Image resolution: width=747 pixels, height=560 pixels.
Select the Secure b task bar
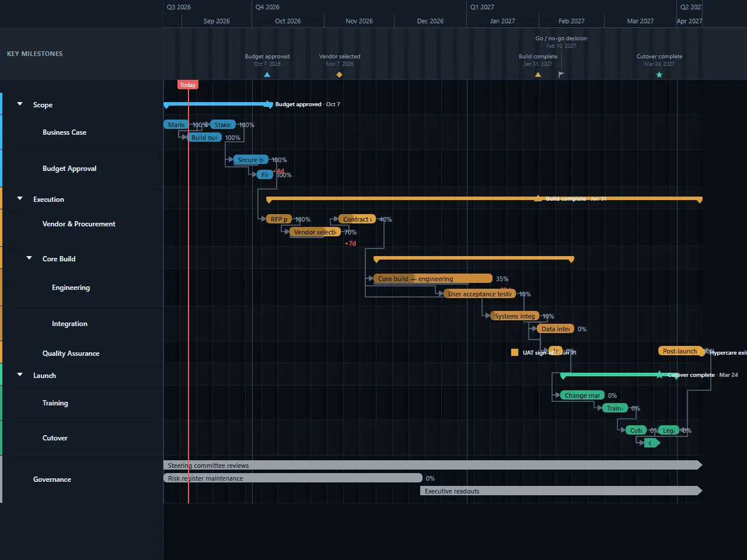click(251, 160)
